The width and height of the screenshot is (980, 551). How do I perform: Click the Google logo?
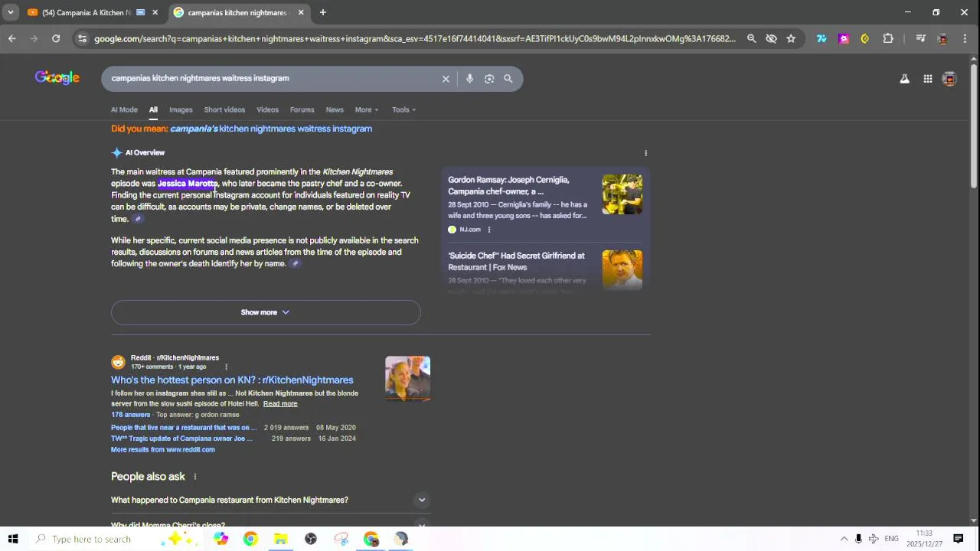pos(57,78)
